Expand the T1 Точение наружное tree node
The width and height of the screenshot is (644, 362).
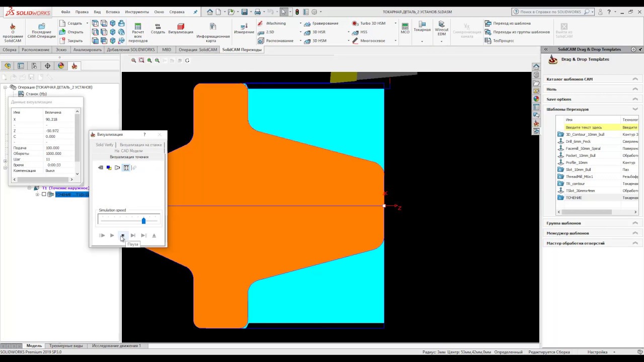[x=29, y=188]
